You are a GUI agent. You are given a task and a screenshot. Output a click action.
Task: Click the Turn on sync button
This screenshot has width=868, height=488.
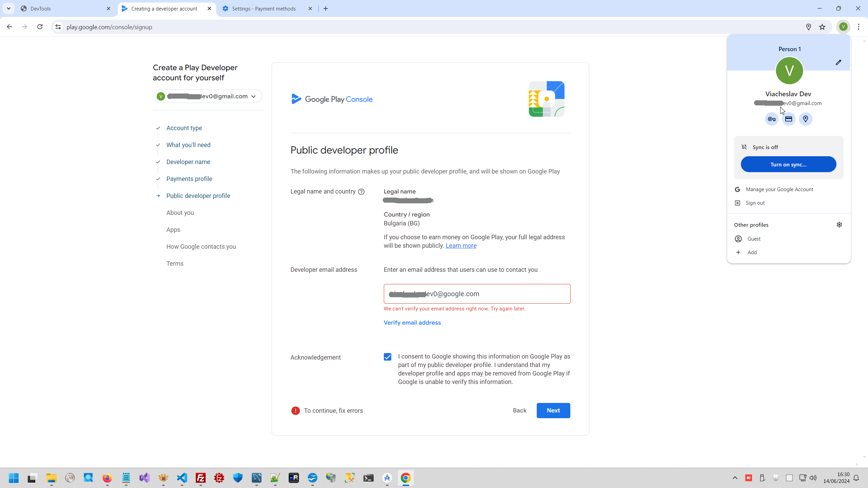(788, 164)
